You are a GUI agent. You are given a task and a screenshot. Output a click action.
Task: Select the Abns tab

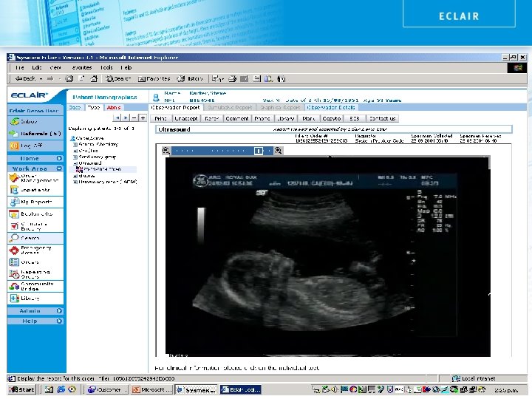[113, 107]
